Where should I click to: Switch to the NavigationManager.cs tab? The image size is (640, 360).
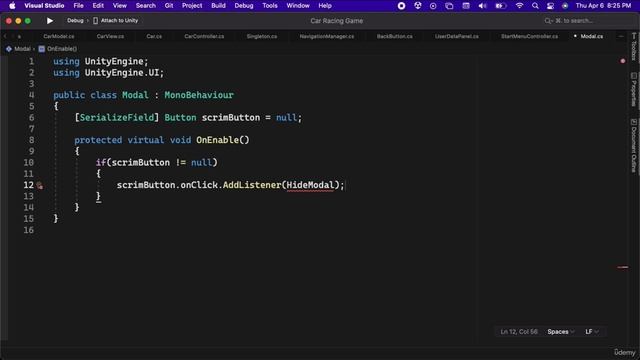click(327, 36)
